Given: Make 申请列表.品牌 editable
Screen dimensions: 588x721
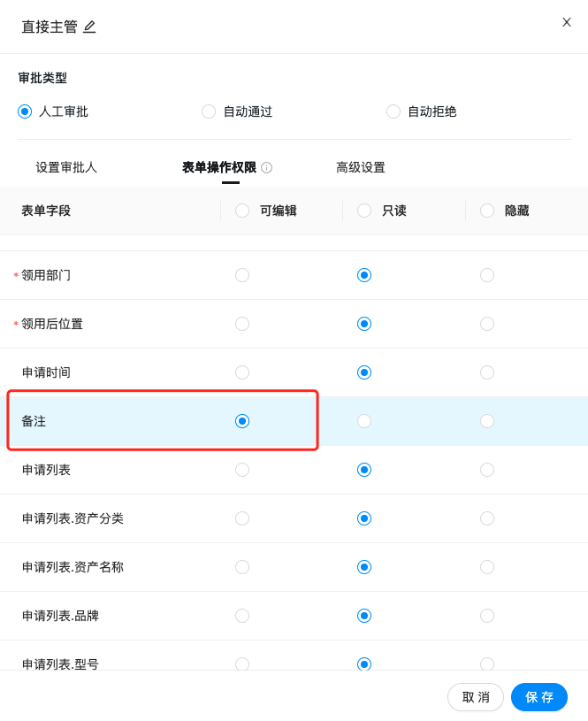Looking at the screenshot, I should pos(242,616).
